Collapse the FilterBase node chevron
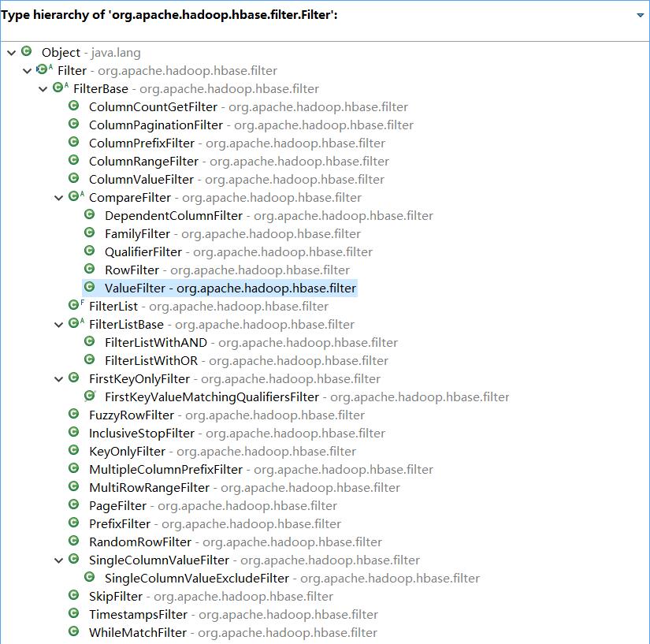Screen dimensions: 650x644 43,89
